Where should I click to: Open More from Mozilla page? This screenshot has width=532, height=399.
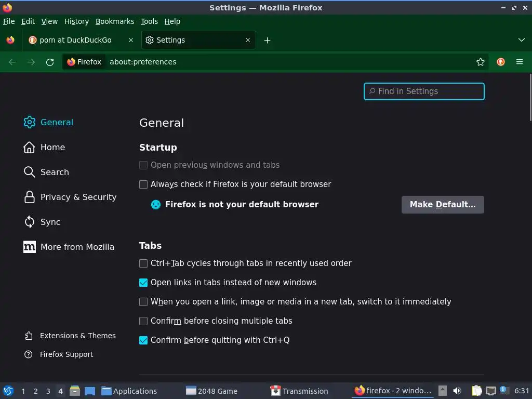coord(69,247)
